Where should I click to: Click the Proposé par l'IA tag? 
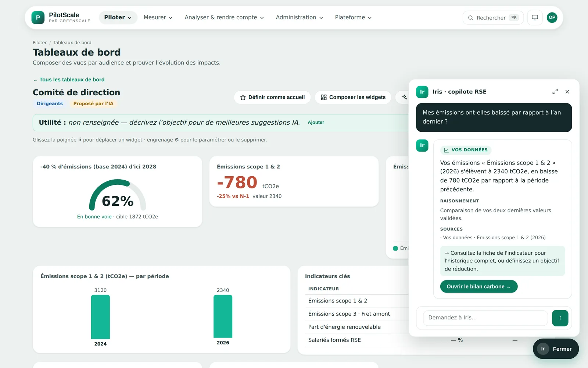tap(93, 103)
